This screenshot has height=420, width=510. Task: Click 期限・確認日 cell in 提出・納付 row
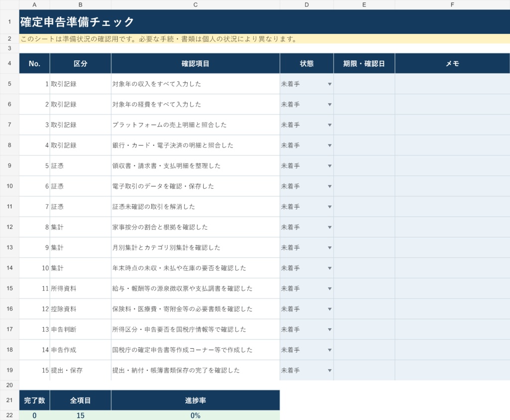(364, 370)
